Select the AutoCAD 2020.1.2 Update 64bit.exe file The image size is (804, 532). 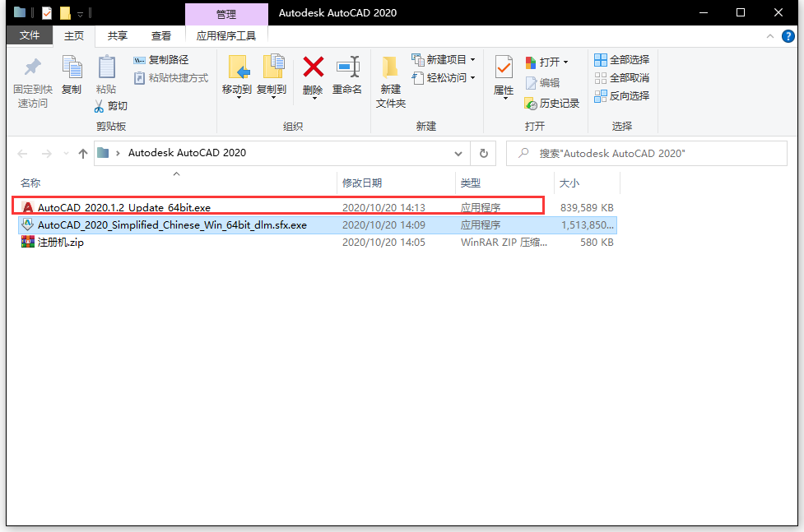point(123,207)
